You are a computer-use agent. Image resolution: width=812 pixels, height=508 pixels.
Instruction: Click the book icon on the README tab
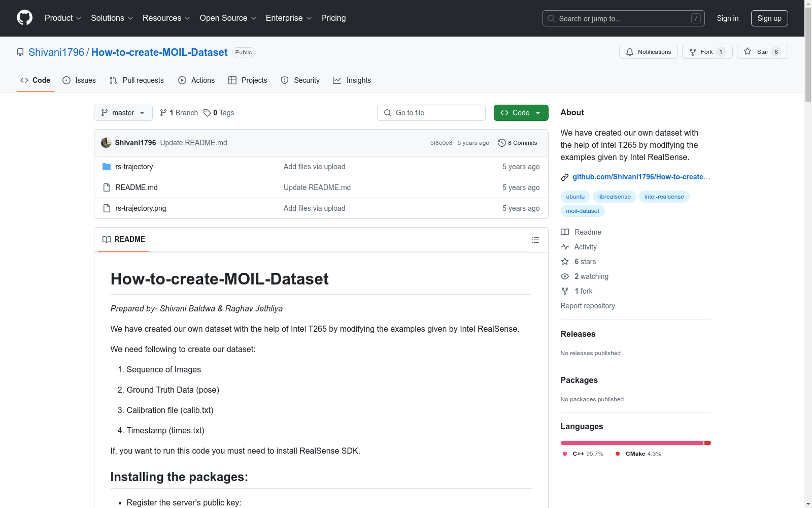pos(107,239)
